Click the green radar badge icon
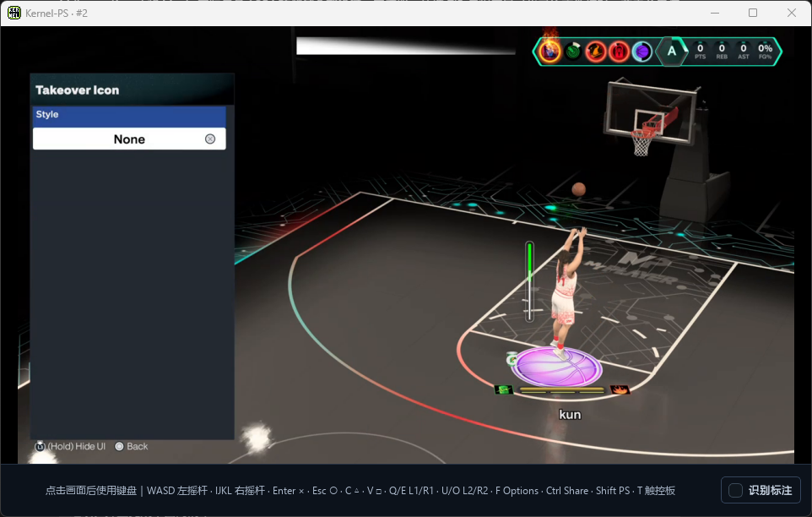The width and height of the screenshot is (812, 517). (573, 52)
